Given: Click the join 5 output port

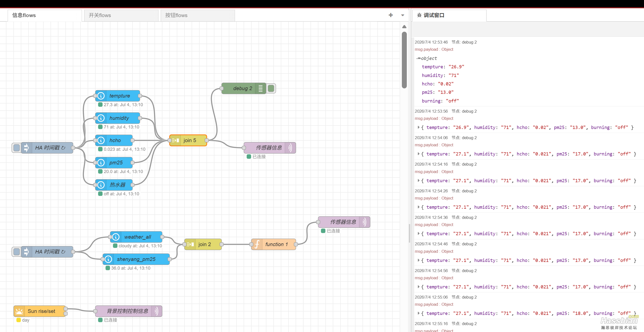Looking at the screenshot, I should (x=207, y=141).
